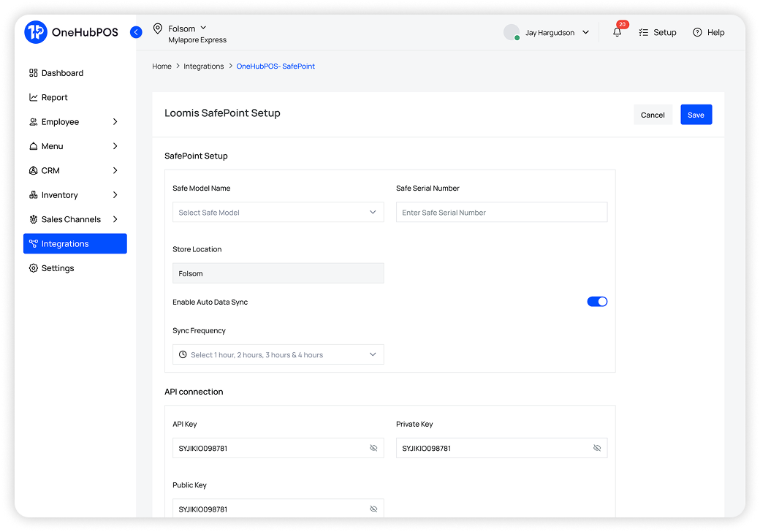This screenshot has height=532, width=760.
Task: Show the Private Key value
Action: [597, 448]
